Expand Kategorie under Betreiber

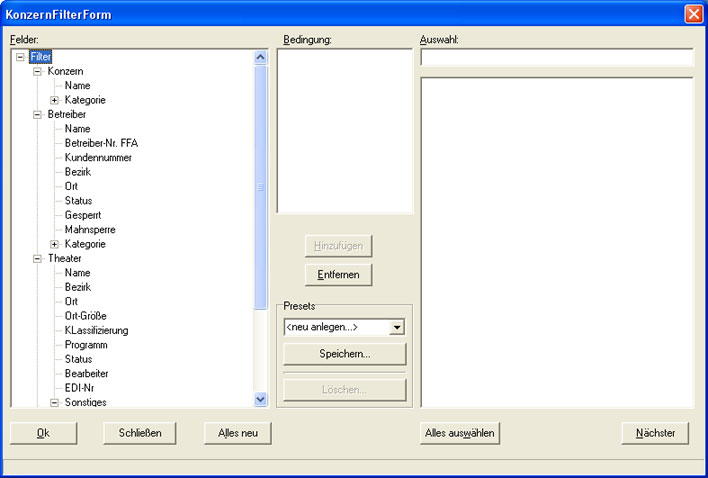55,244
